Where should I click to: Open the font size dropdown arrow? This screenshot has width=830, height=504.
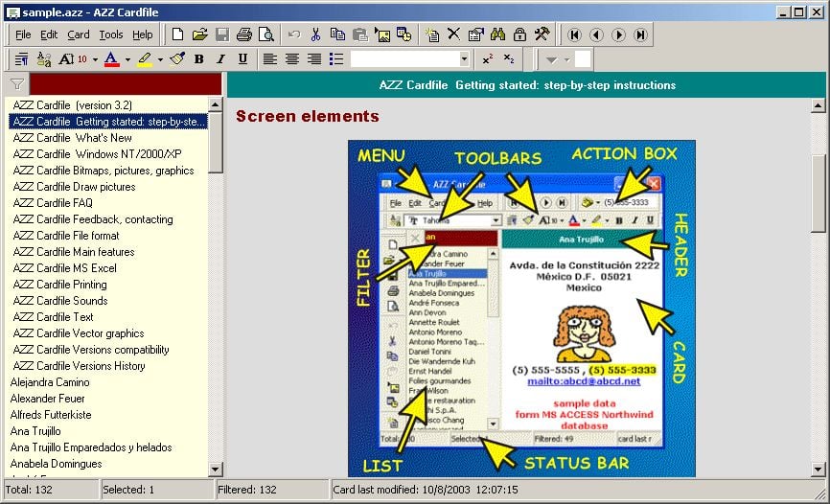pyautogui.click(x=95, y=59)
